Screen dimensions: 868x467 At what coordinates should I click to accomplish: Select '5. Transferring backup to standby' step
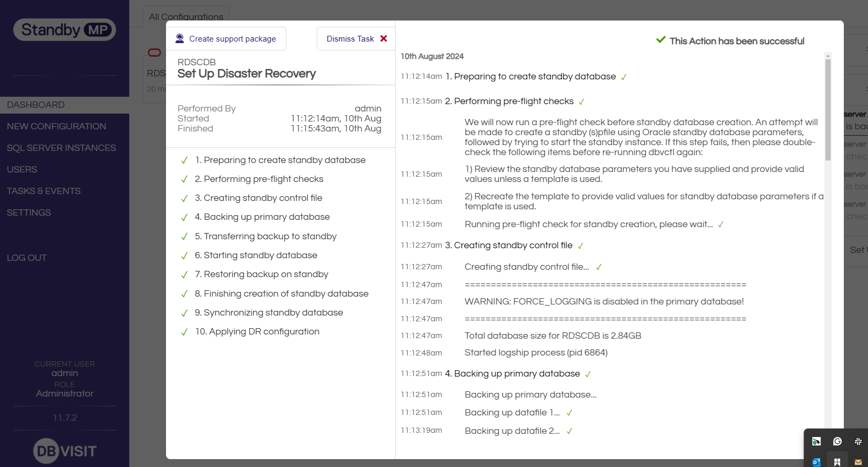pos(265,236)
